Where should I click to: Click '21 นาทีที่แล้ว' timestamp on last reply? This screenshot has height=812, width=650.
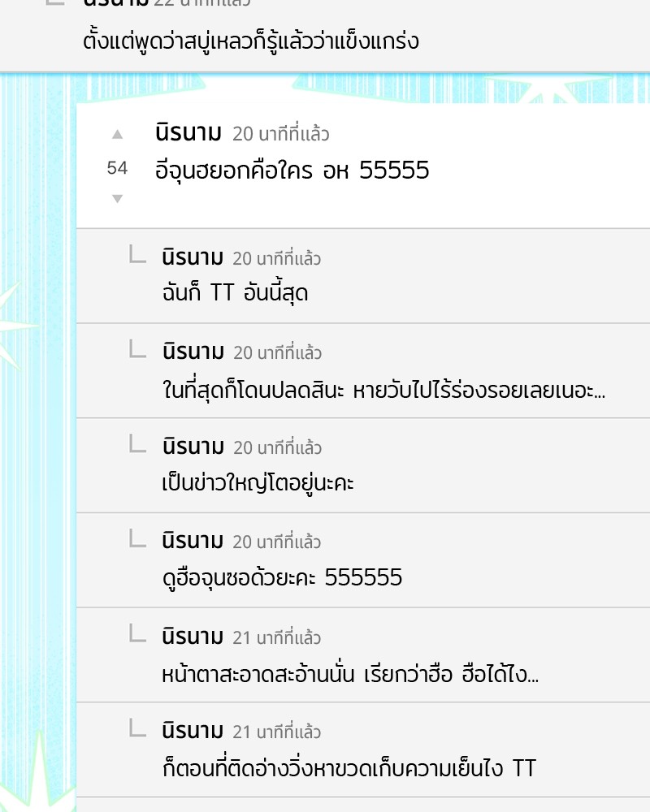277,732
